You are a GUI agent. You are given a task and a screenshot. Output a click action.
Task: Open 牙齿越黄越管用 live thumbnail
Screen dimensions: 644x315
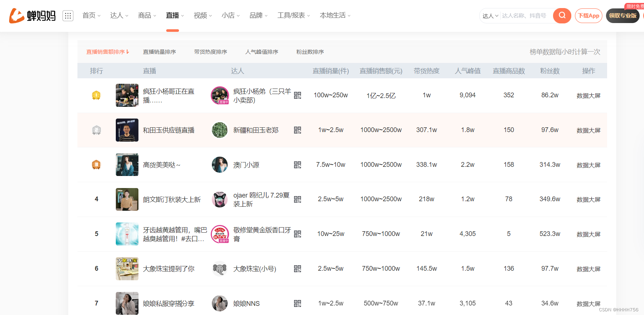click(x=127, y=234)
